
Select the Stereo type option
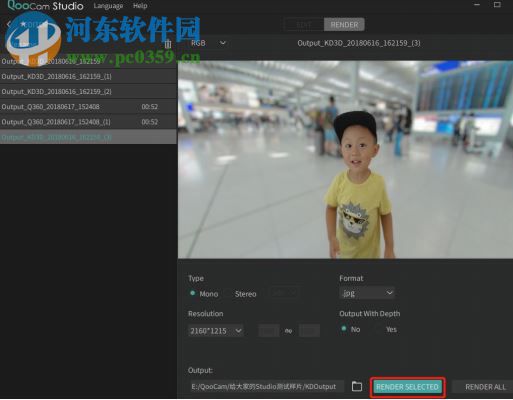tap(245, 294)
